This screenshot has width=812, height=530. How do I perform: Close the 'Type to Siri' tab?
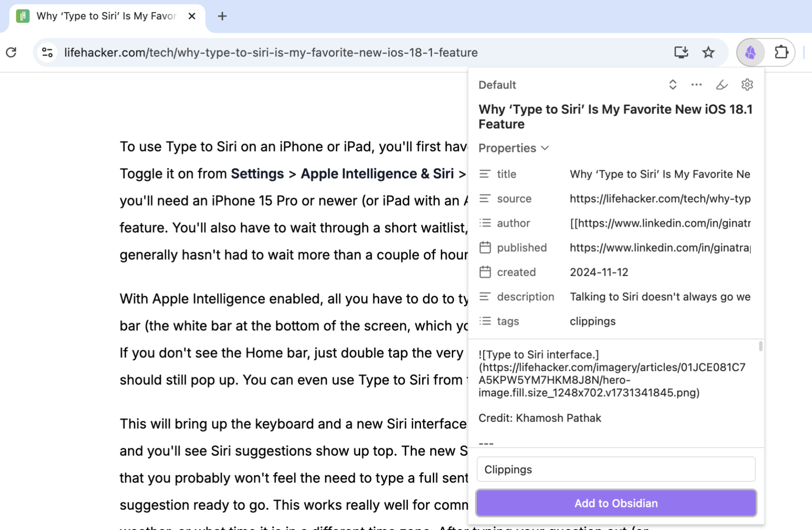(192, 16)
